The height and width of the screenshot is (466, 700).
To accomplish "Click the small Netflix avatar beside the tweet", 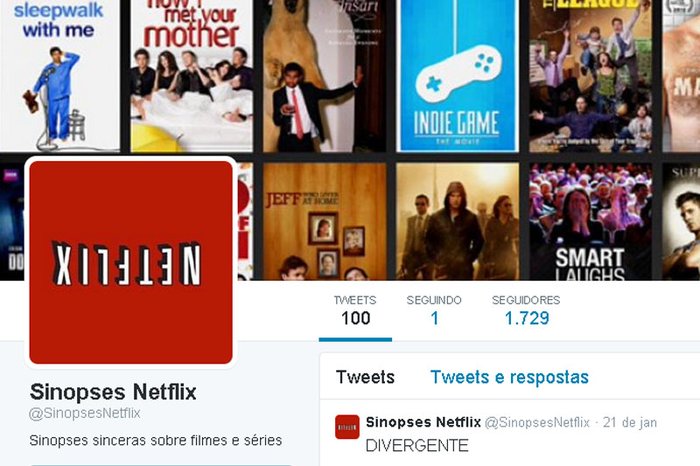I will coord(347,427).
